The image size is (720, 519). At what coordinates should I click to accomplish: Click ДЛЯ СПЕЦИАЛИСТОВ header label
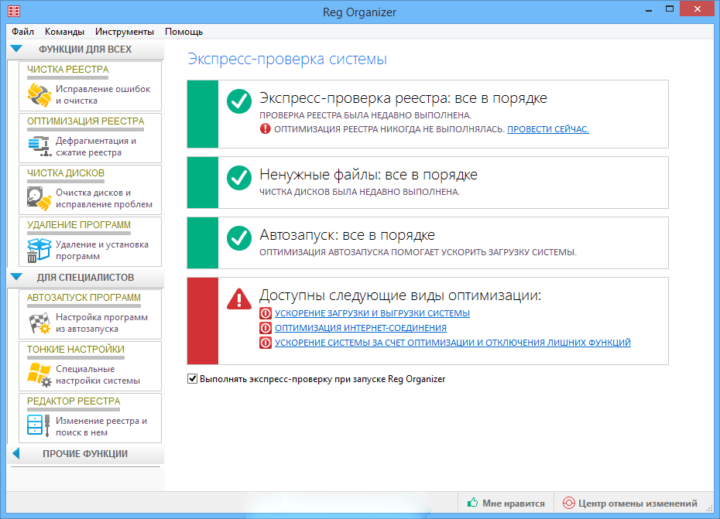(x=85, y=277)
